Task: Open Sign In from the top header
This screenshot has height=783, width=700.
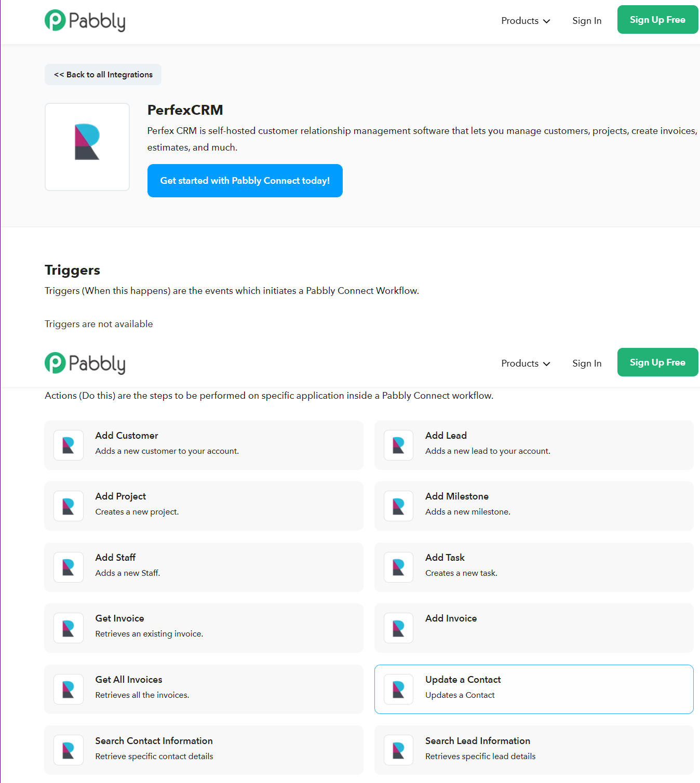Action: (x=587, y=21)
